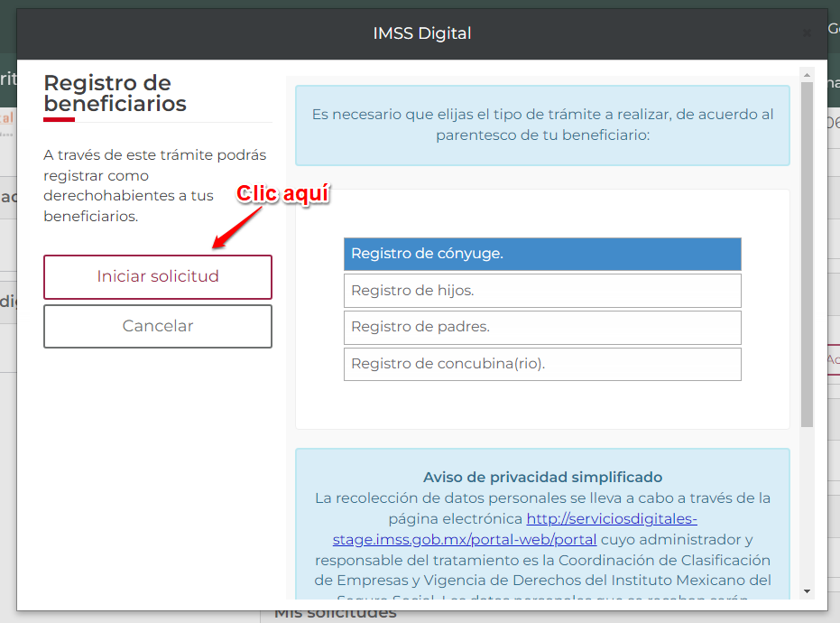Click the scrollbar up arrow
Image resolution: width=840 pixels, height=623 pixels.
pos(807,76)
